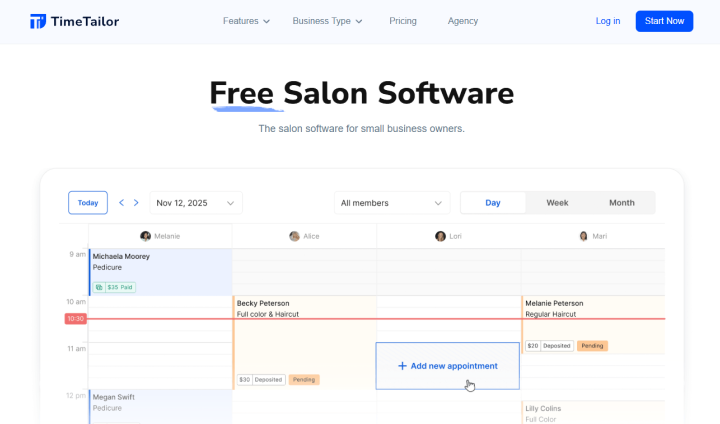The width and height of the screenshot is (720, 424).
Task: Click the salon software for small business subtitle
Action: (361, 129)
